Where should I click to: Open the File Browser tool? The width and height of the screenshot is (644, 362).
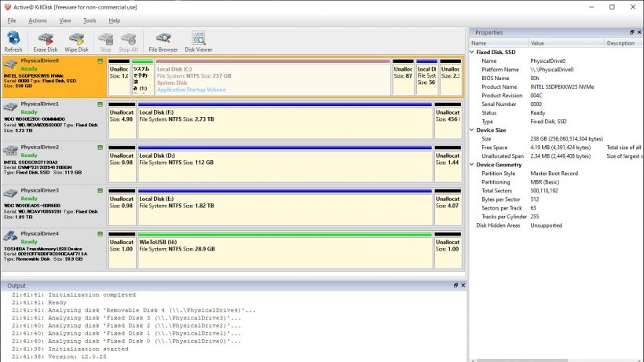click(x=163, y=42)
